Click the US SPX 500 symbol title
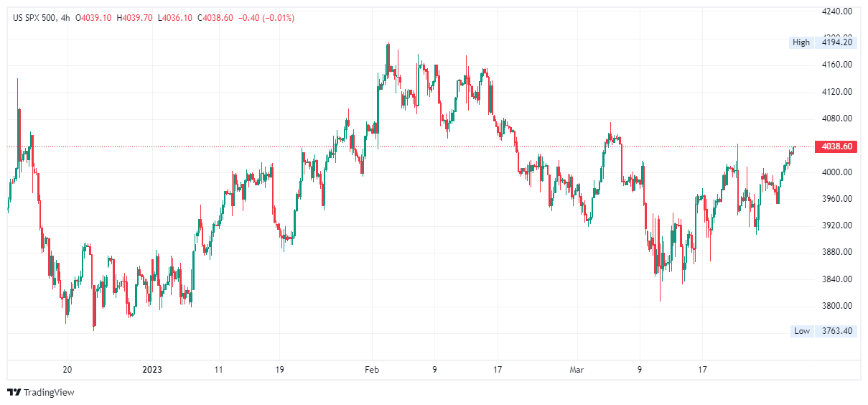The width and height of the screenshot is (868, 405). pyautogui.click(x=34, y=18)
